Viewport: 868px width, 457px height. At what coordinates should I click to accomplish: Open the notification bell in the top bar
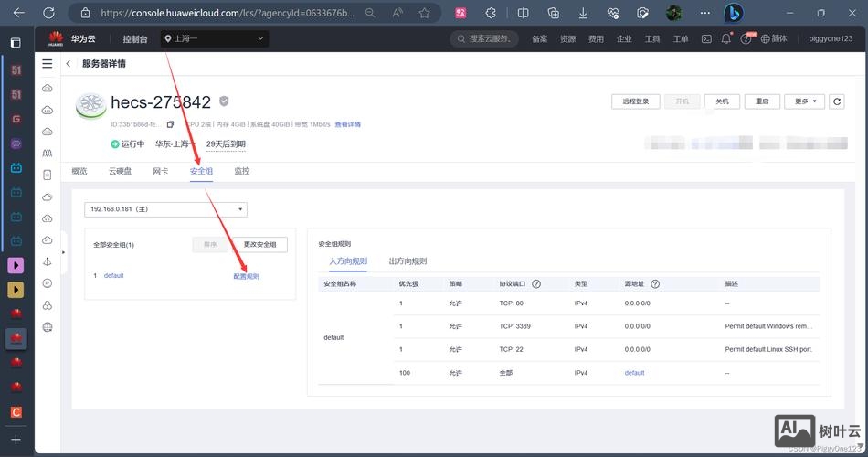(x=725, y=39)
